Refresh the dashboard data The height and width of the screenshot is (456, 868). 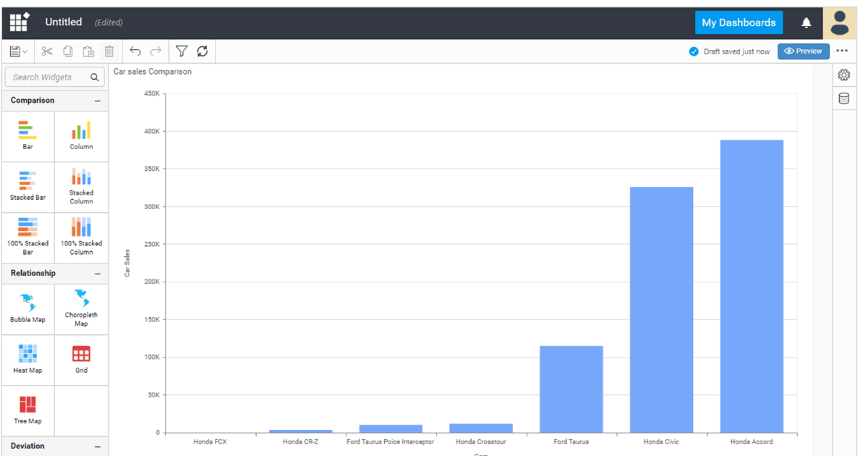click(203, 51)
